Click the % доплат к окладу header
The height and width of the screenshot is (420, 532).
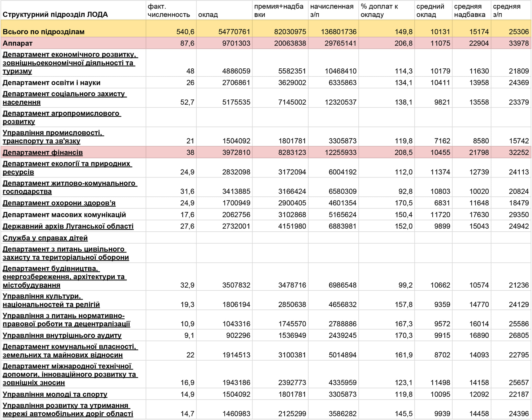[379, 10]
